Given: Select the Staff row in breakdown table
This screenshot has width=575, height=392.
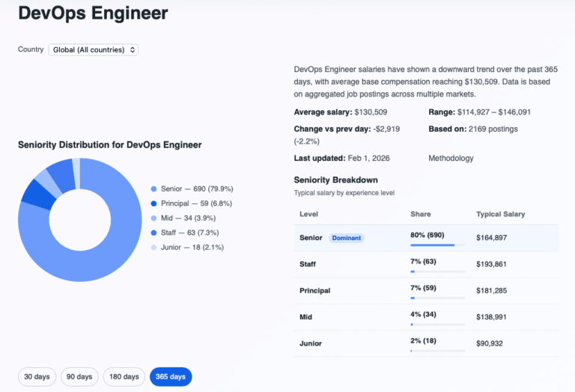Looking at the screenshot, I should tap(426, 264).
